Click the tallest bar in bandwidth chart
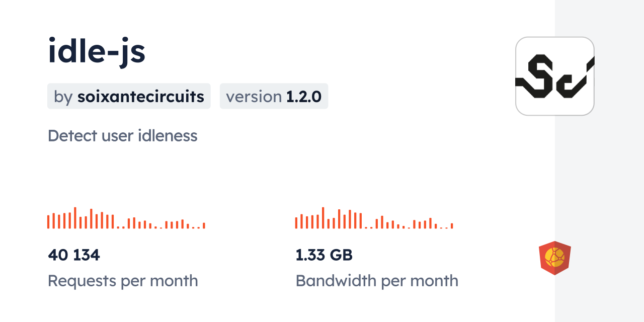Viewport: 644px width, 322px height. tap(323, 218)
